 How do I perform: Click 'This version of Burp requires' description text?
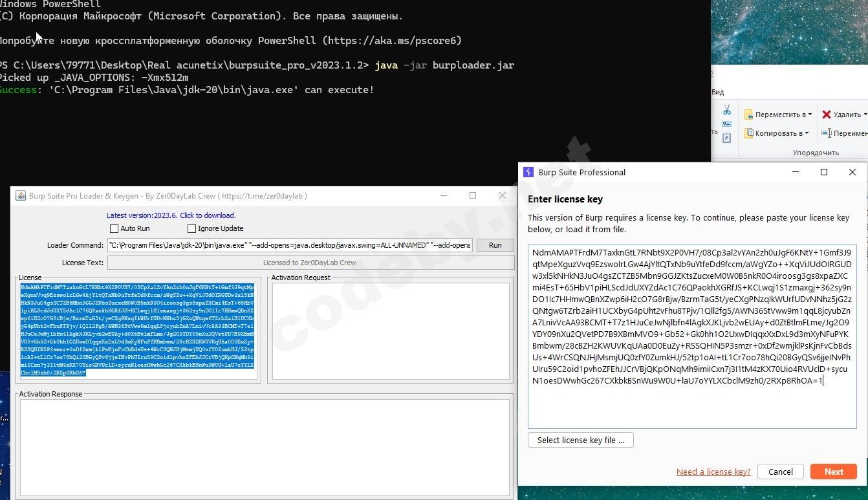coord(688,223)
